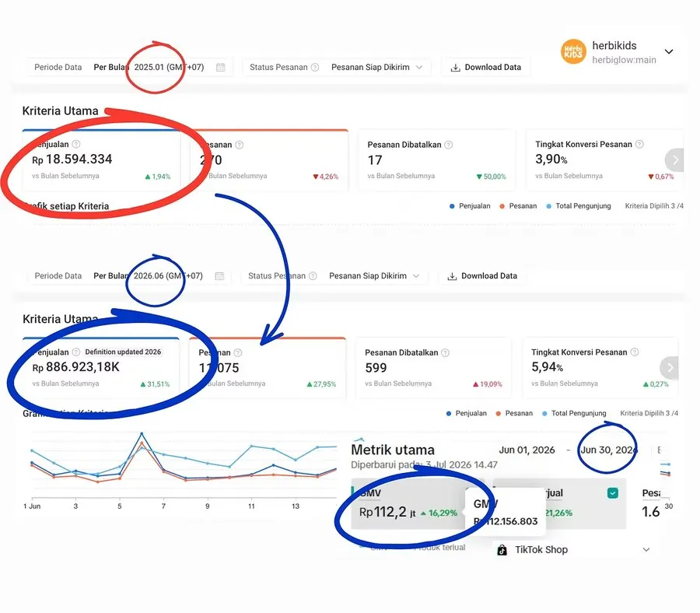
Task: Click Kriteria Dipilih 3 /4 in 2026.06 dashboard
Action: click(x=649, y=413)
